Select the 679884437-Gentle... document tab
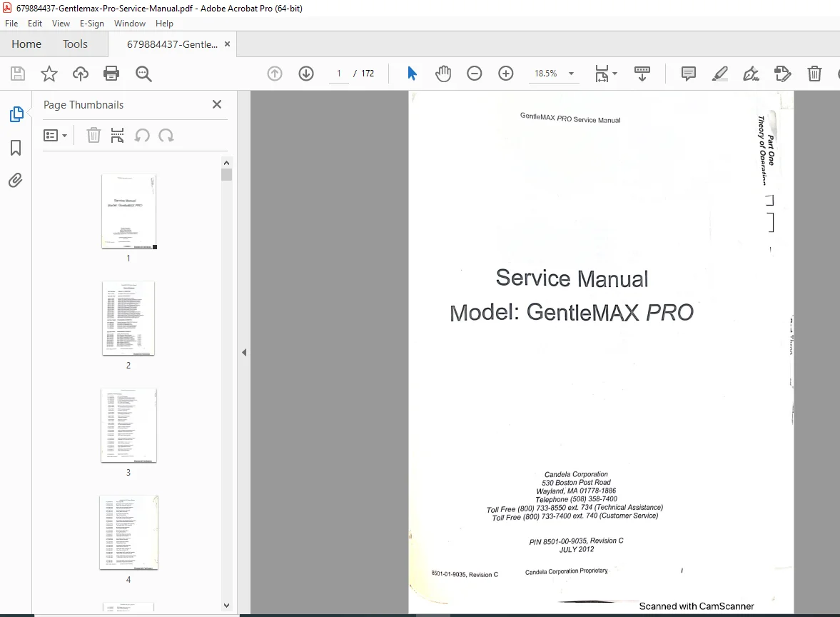Screen dimensions: 840x617 [x=172, y=44]
